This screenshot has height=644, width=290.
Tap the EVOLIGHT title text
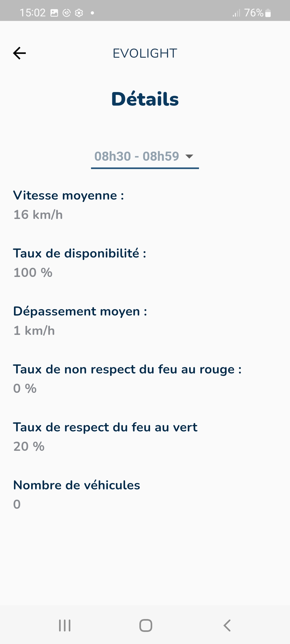145,53
